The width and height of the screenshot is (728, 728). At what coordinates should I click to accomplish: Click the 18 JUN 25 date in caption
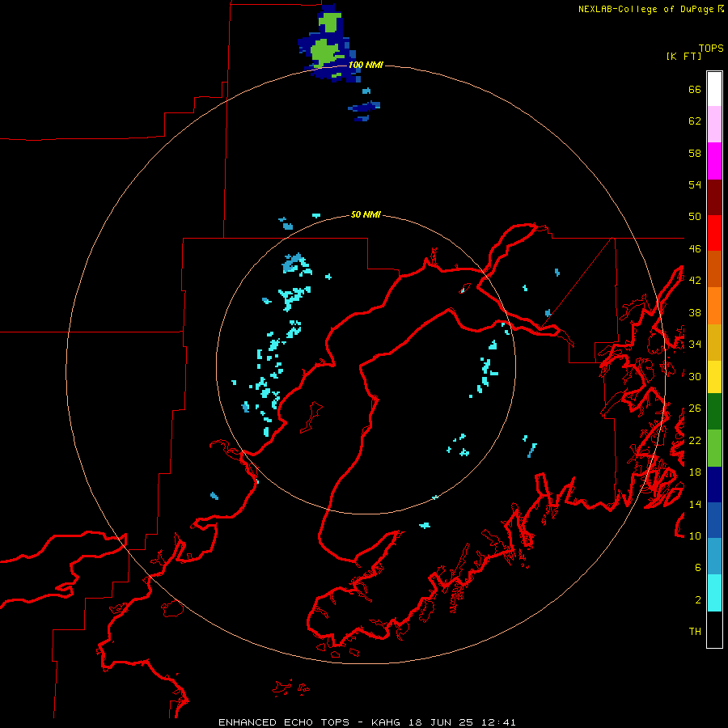tap(441, 722)
